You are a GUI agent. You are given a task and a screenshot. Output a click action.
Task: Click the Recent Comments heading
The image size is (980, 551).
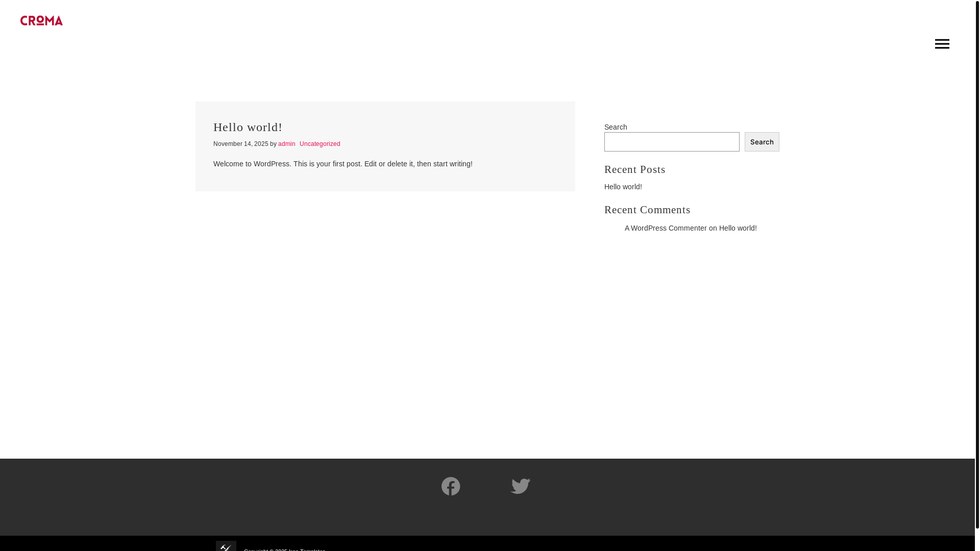click(x=647, y=210)
